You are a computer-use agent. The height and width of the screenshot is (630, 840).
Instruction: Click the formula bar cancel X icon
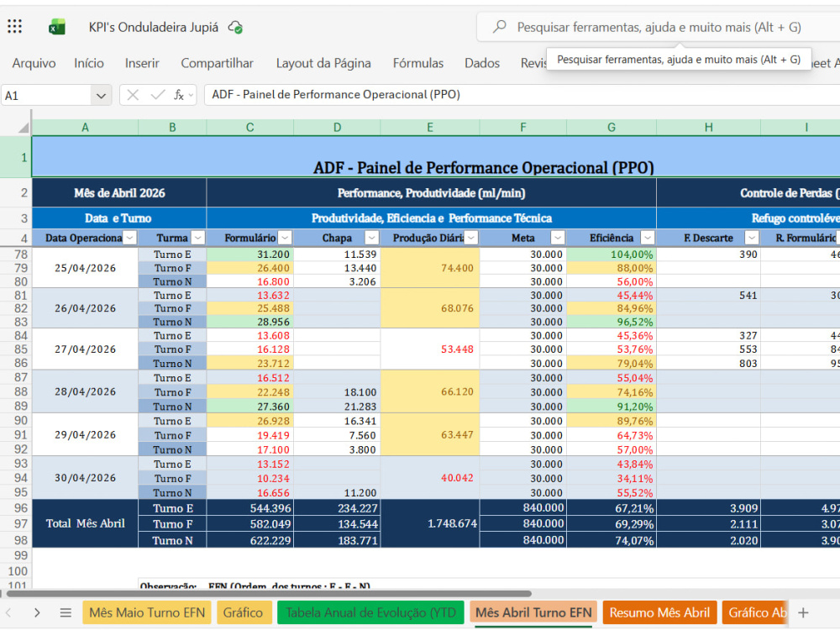tap(133, 95)
